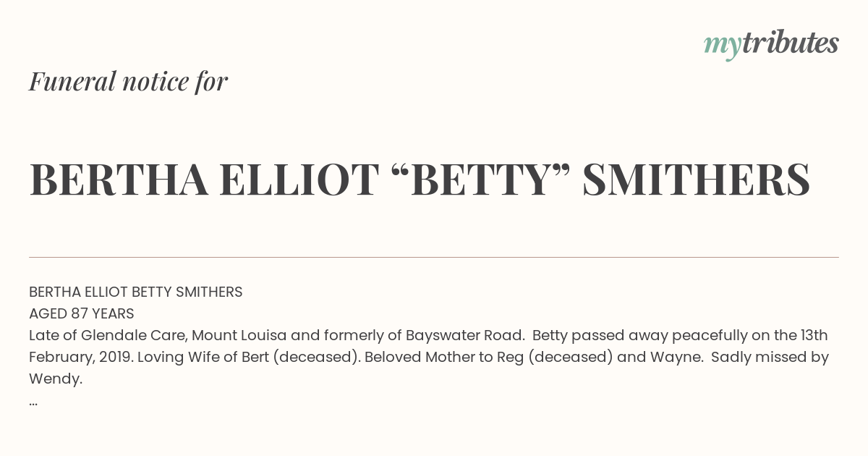Click the word 'Wendy.' in the notice
Image resolution: width=868 pixels, height=456 pixels.
tap(56, 379)
